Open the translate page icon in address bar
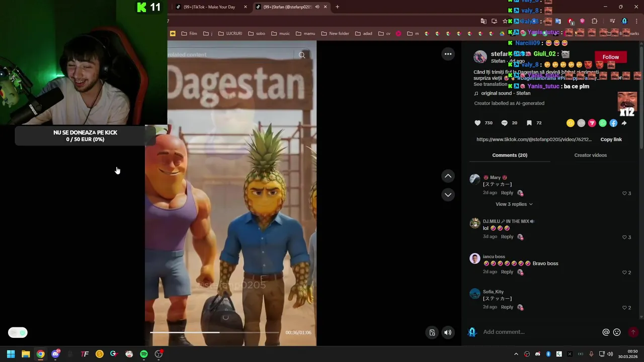Image resolution: width=644 pixels, height=362 pixels. [484, 21]
